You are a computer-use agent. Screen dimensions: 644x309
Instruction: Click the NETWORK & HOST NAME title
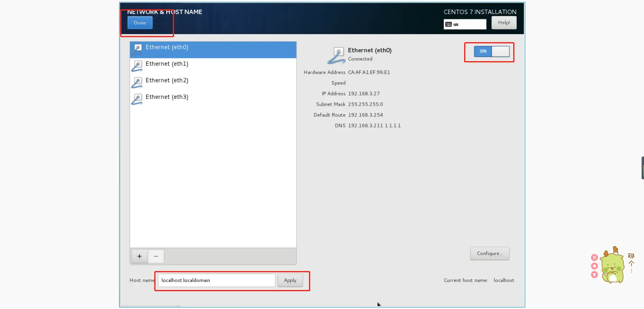click(x=165, y=12)
